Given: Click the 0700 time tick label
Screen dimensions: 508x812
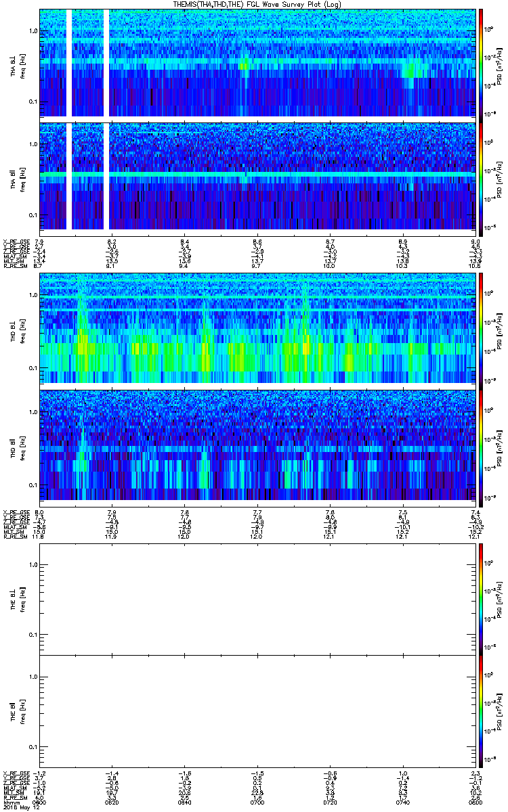Looking at the screenshot, I should [x=257, y=802].
